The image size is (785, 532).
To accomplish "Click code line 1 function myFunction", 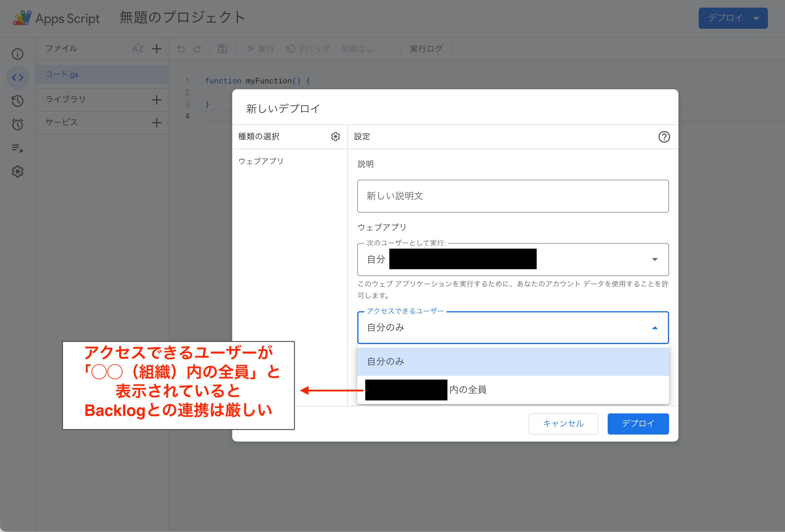I will 257,81.
